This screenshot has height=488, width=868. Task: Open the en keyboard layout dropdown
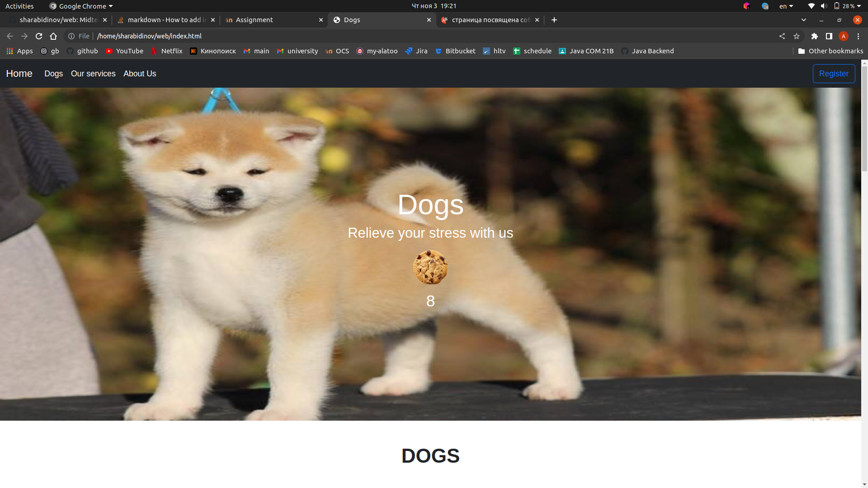[x=786, y=6]
